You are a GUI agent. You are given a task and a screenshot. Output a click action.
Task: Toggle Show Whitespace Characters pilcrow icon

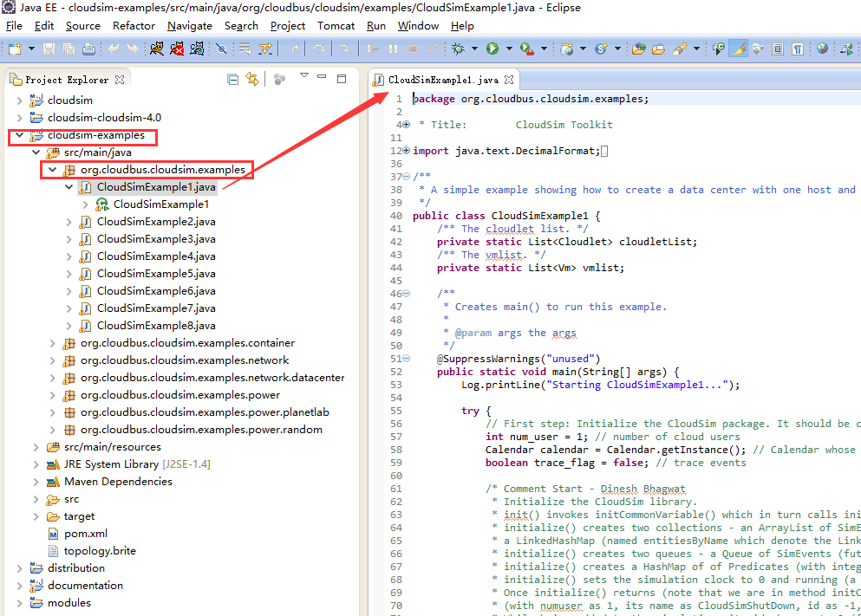click(x=798, y=49)
